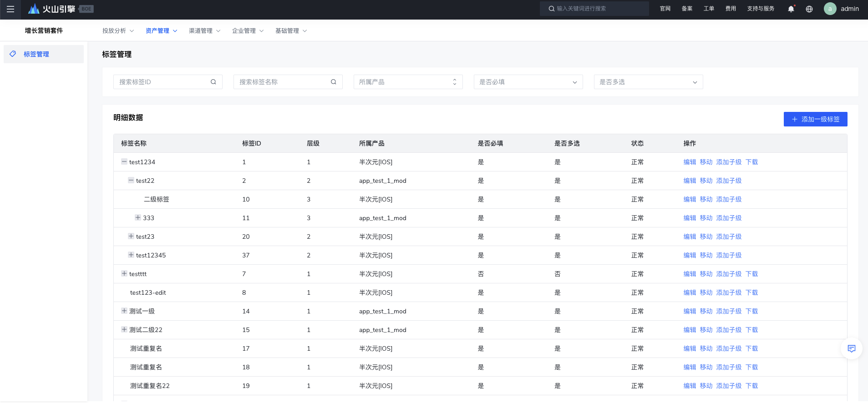
Task: Click 下载 for 测试一级 row
Action: click(x=751, y=311)
